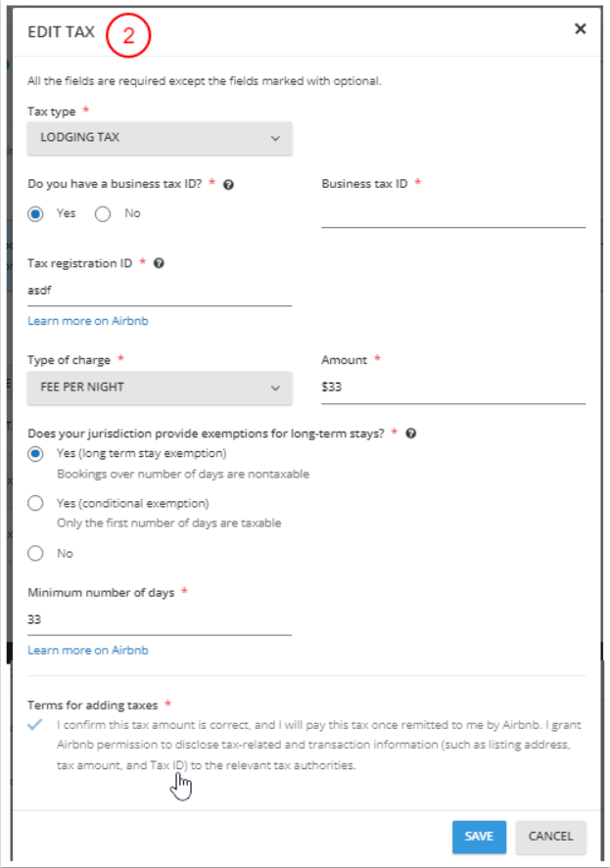The image size is (610, 868).
Task: Click the Tax registration ID field
Action: [160, 291]
